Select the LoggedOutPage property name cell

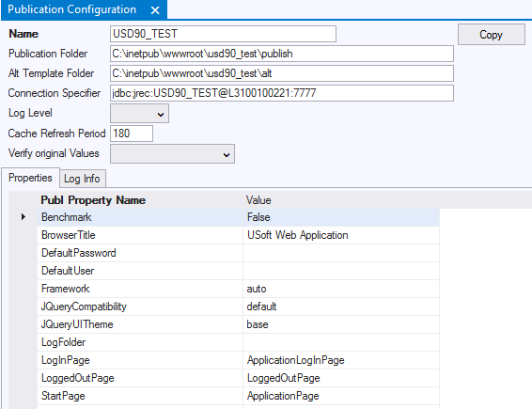(140, 379)
